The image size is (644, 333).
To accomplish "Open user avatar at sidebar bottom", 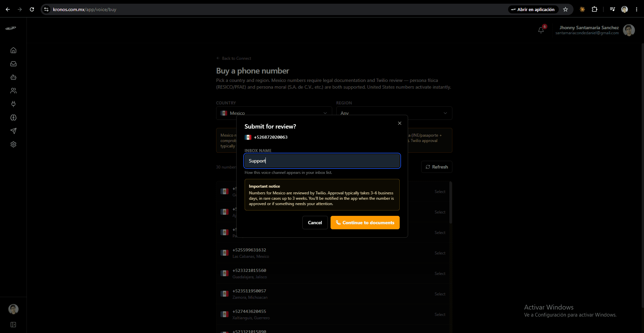I will [13, 309].
